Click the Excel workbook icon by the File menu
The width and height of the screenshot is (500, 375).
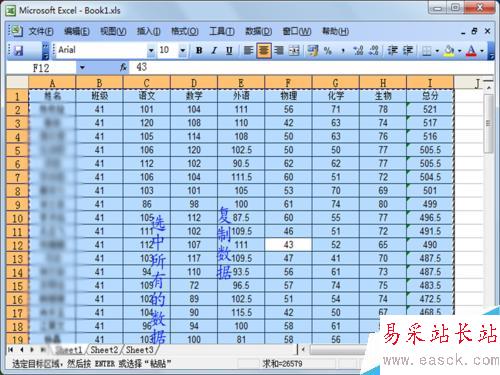click(16, 31)
